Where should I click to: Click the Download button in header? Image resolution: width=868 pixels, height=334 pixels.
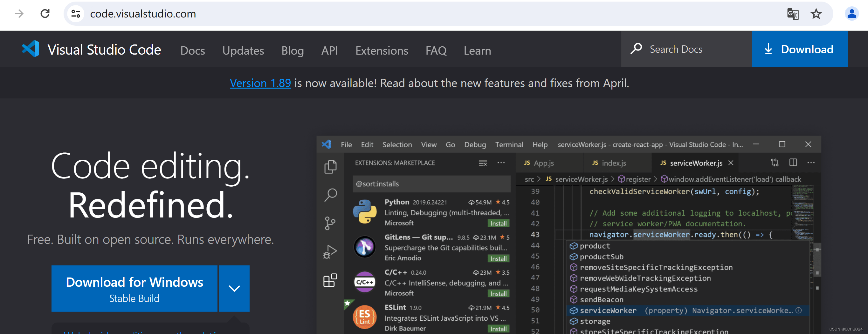tap(800, 49)
